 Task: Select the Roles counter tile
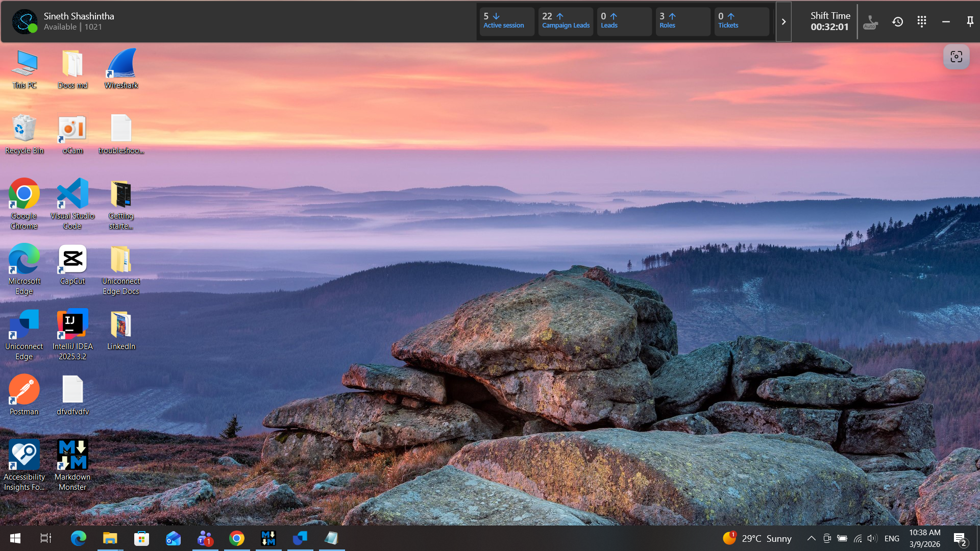pyautogui.click(x=682, y=21)
